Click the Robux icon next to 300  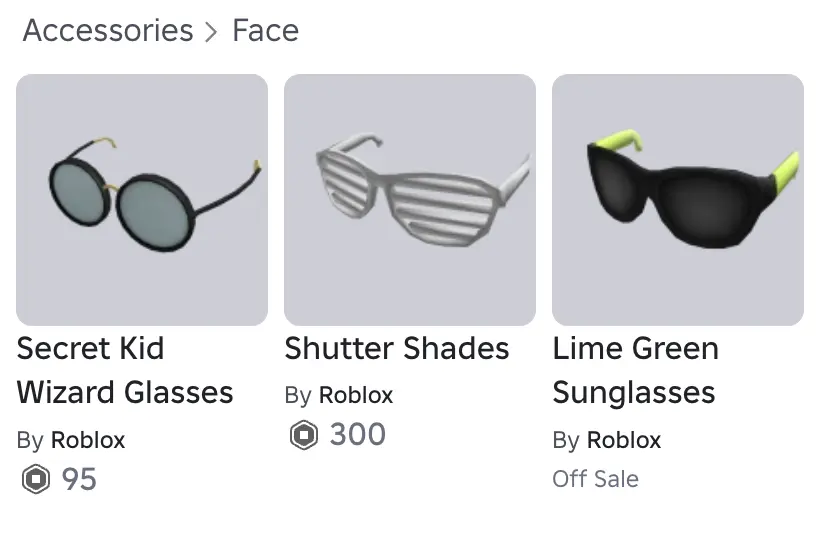(x=303, y=435)
